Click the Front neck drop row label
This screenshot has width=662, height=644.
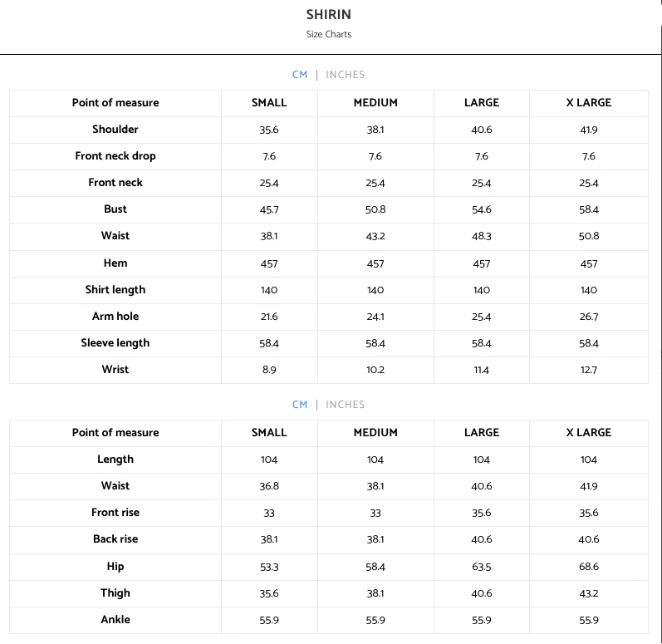pos(115,156)
